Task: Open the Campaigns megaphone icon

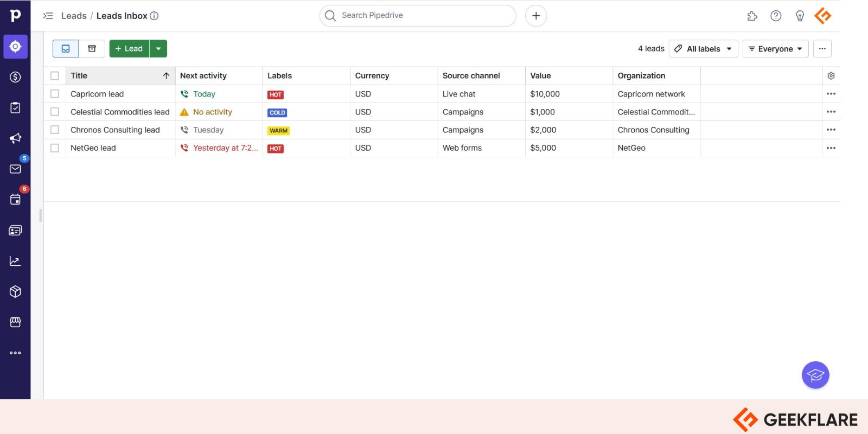Action: pyautogui.click(x=15, y=138)
